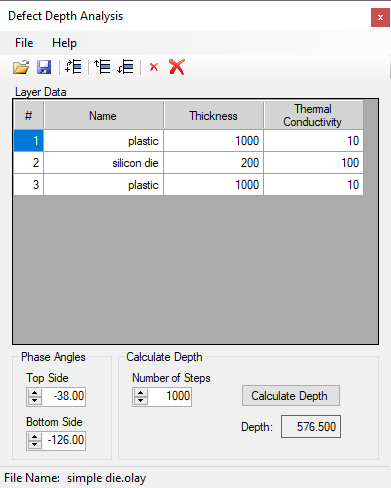Increase Top Side phase angle with up arrow
Viewport: 391px width, 488px height.
point(34,393)
